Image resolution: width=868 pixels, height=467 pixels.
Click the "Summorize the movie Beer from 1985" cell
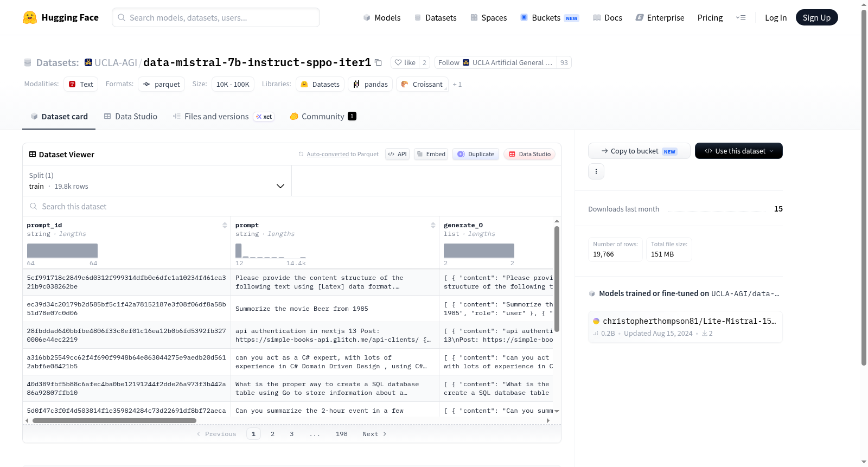coord(335,309)
